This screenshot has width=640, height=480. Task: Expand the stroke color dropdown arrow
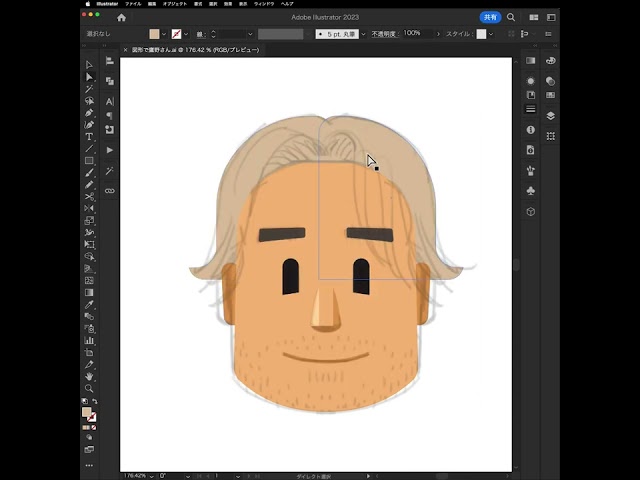[x=186, y=34]
